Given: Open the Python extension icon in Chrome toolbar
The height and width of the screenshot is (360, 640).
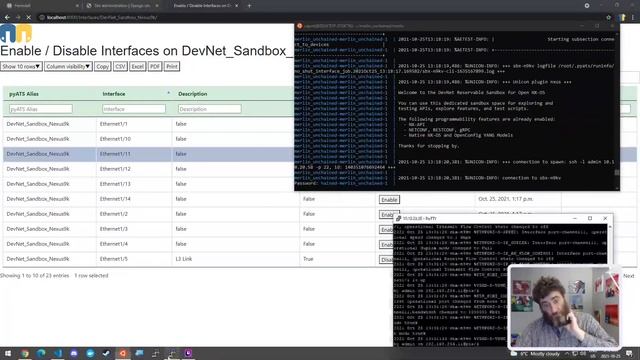Looking at the screenshot, I should click(x=622, y=18).
